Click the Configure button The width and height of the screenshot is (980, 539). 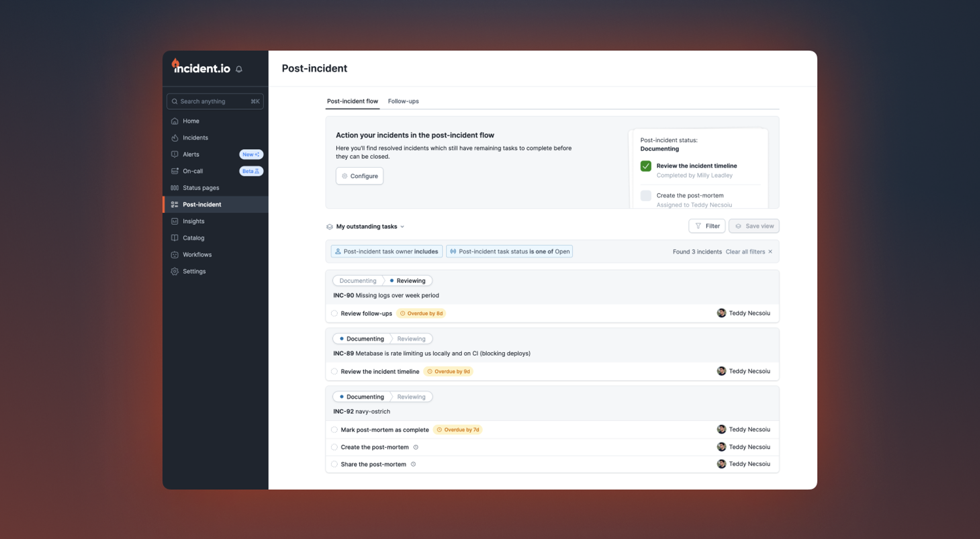click(x=359, y=176)
